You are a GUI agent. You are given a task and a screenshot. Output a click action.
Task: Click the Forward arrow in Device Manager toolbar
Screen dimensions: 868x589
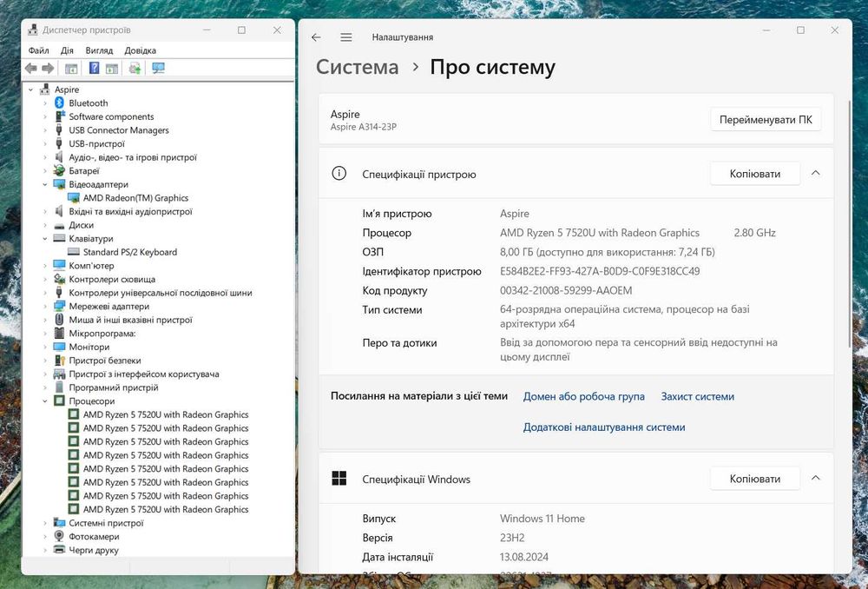(48, 68)
